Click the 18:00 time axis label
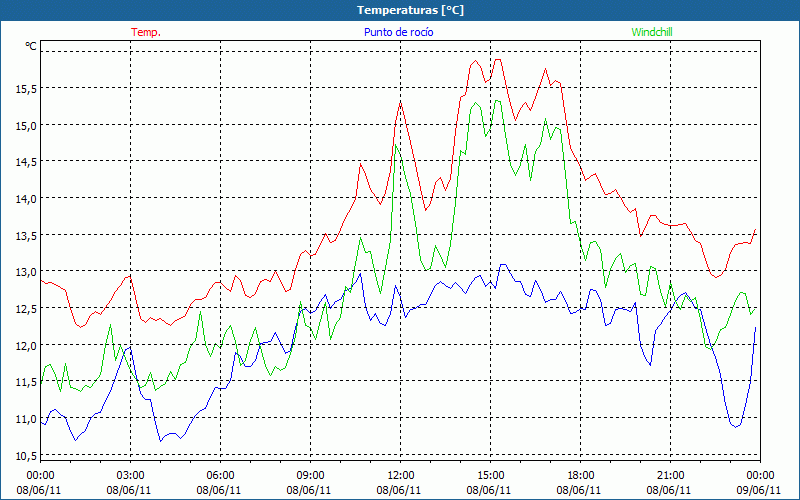800x500 pixels. (581, 476)
